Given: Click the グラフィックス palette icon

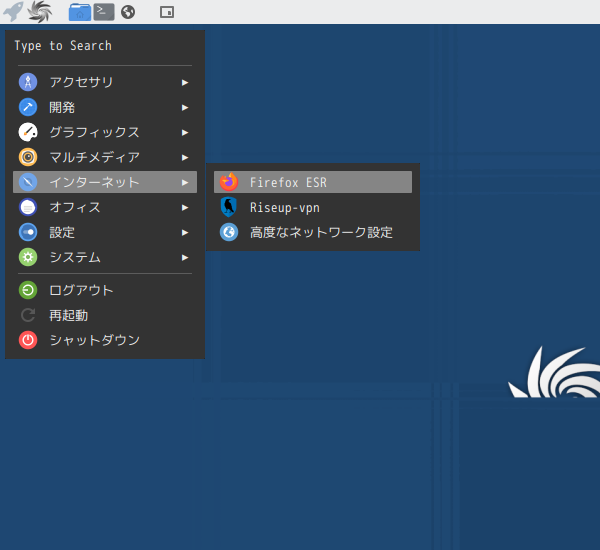Looking at the screenshot, I should pos(28,132).
